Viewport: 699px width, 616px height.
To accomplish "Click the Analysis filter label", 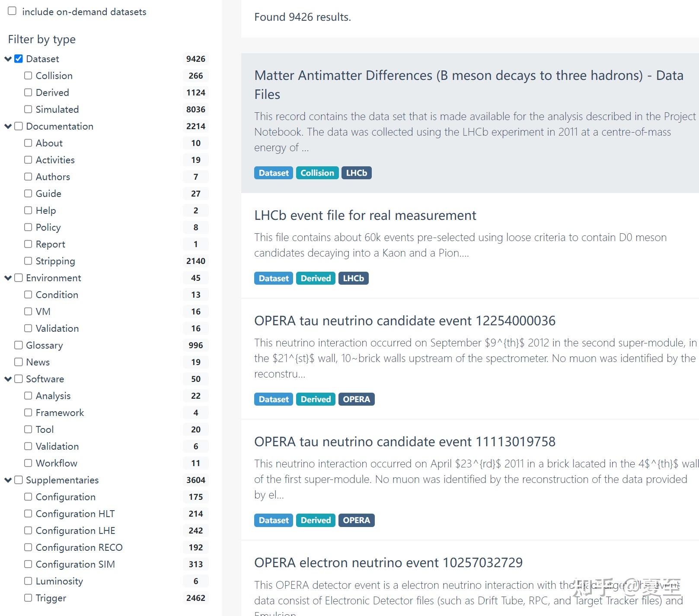I will click(x=53, y=396).
